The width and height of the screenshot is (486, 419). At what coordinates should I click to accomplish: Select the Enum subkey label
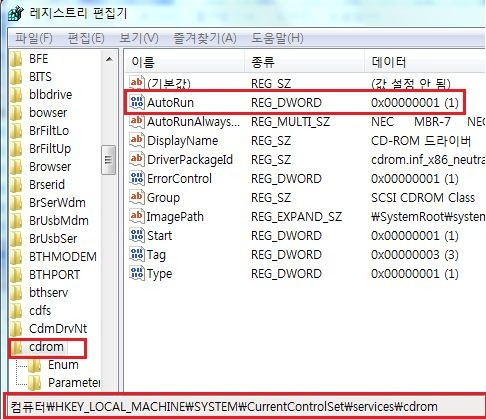[x=63, y=365]
